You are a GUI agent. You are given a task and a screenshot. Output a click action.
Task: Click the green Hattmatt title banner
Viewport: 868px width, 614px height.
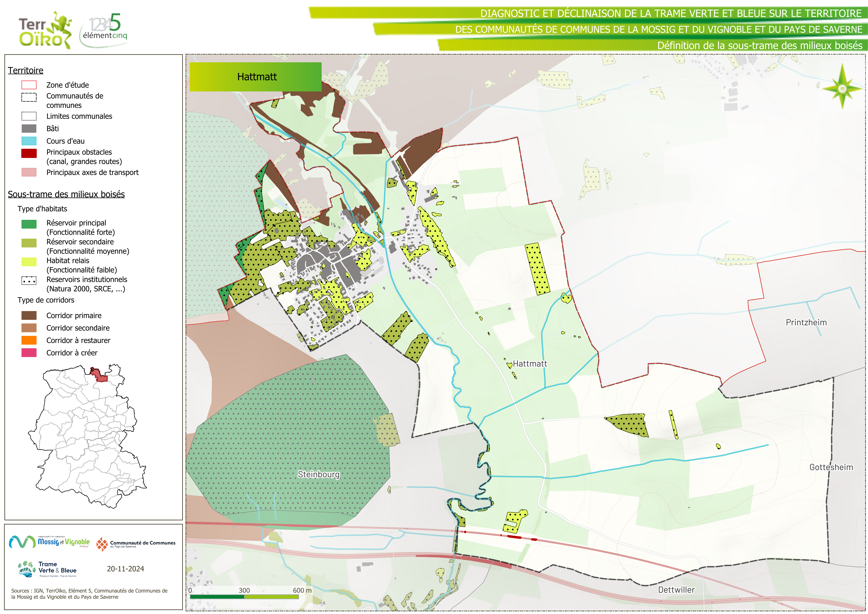tap(255, 77)
